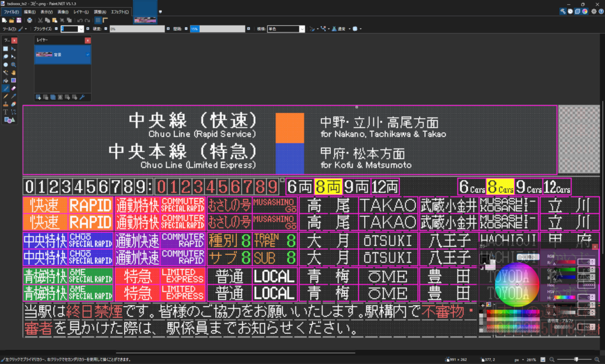Click the zoom slider in status bar
The image size is (605, 364).
click(x=576, y=359)
